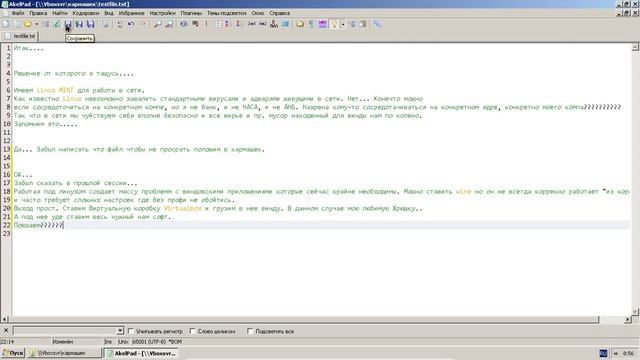Click the Open folder toolbar icon
The height and width of the screenshot is (360, 640).
pos(27,24)
